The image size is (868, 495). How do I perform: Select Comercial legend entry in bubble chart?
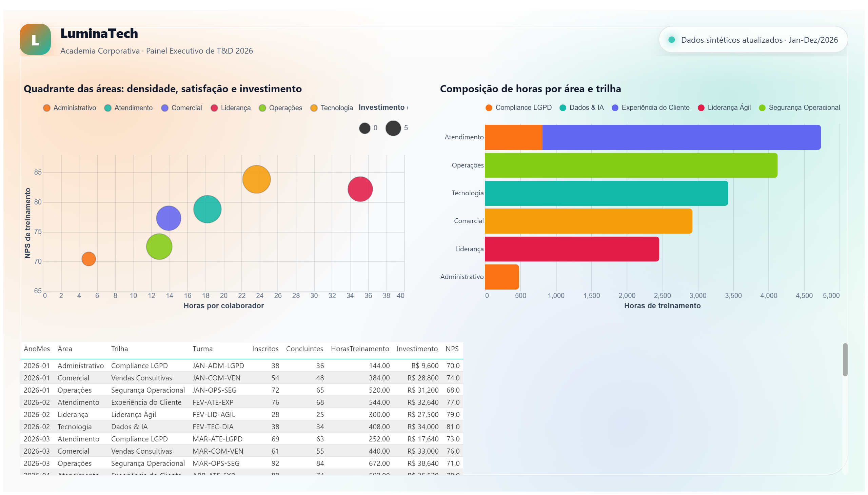tap(181, 108)
